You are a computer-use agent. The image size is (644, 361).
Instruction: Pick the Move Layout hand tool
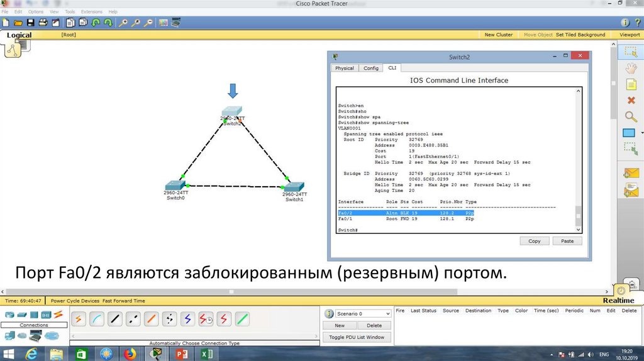pos(631,68)
